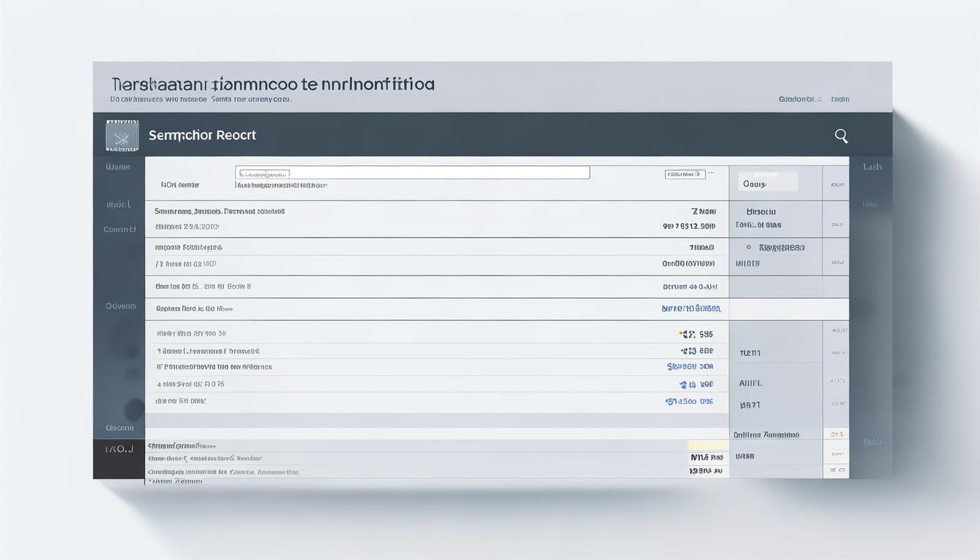This screenshot has height=560, width=980.
Task: Open the small boxed selector right of input
Action: coord(685,174)
